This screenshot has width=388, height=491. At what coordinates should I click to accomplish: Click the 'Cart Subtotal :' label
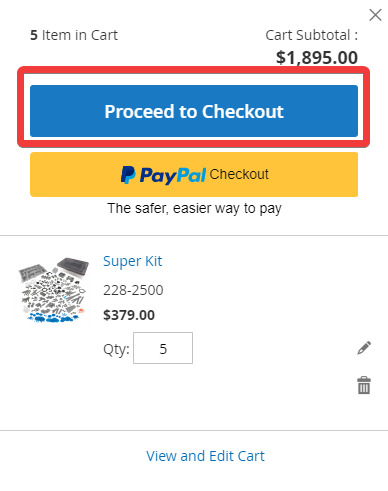[312, 35]
